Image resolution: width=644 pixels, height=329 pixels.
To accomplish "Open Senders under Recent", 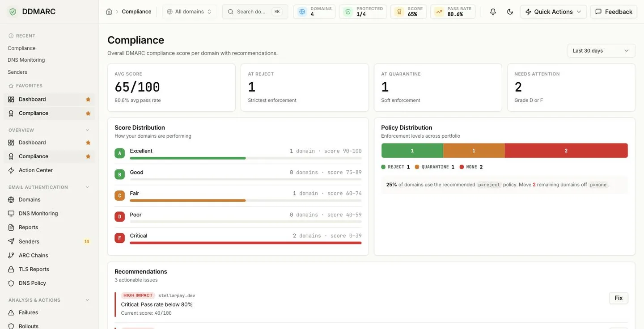I will 17,72.
